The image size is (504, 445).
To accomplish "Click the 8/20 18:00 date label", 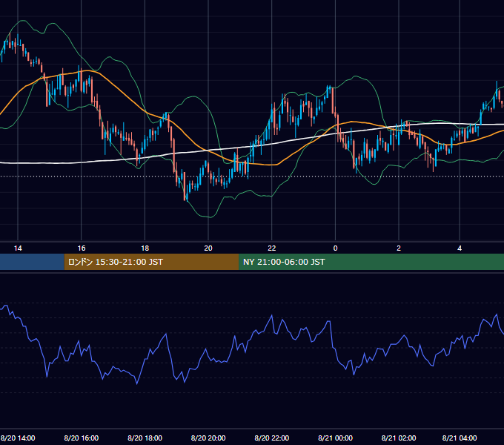I will coord(145,438).
